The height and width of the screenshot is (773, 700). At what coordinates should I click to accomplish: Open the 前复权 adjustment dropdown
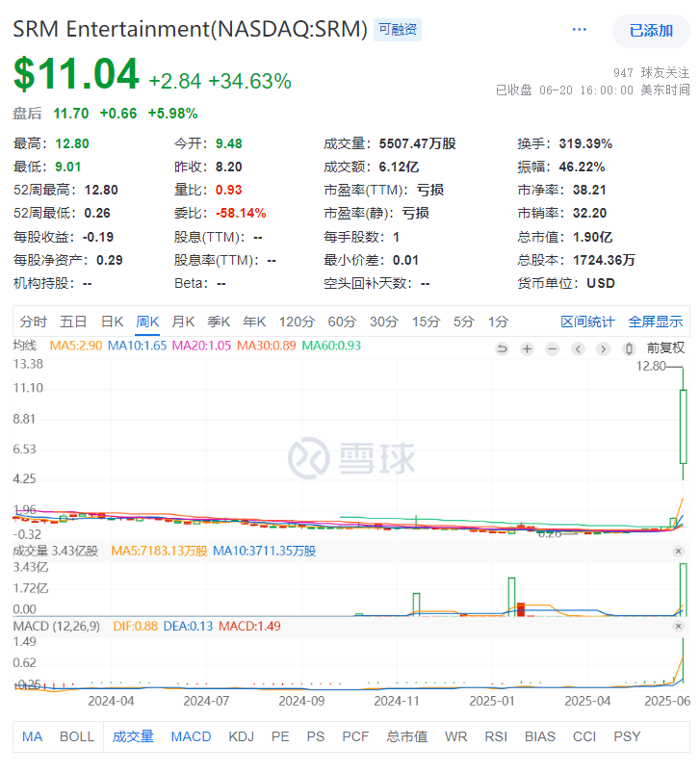(x=665, y=348)
